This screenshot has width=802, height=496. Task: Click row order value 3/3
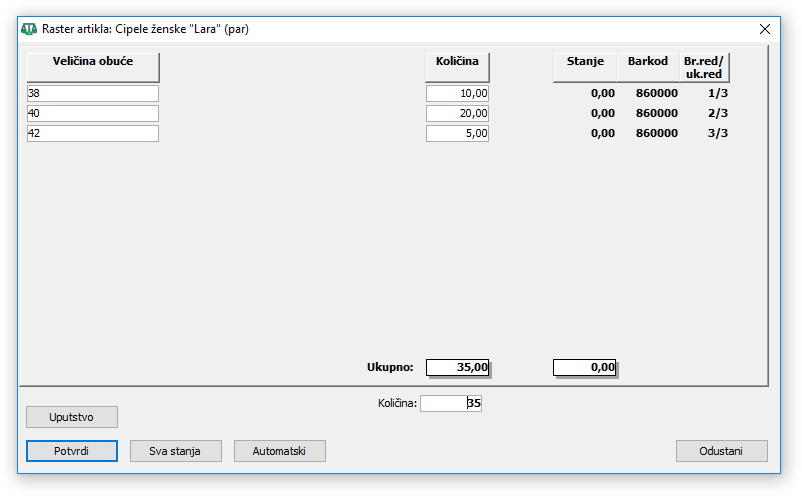[x=718, y=133]
